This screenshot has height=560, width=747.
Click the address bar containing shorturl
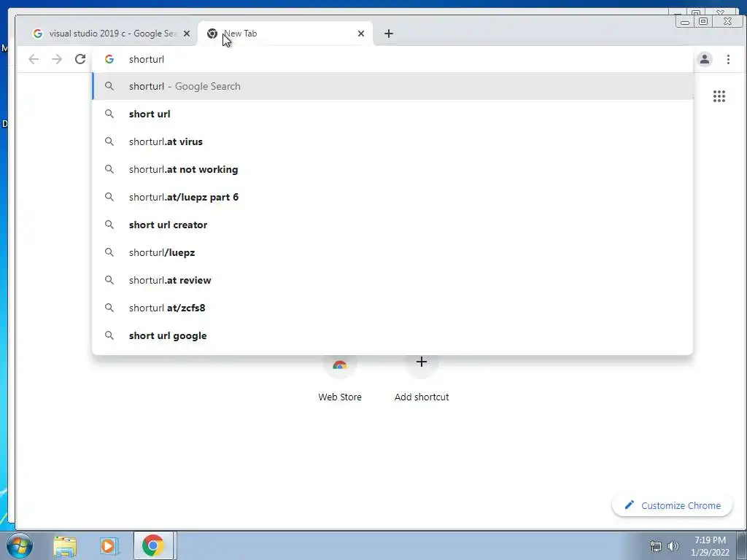393,59
